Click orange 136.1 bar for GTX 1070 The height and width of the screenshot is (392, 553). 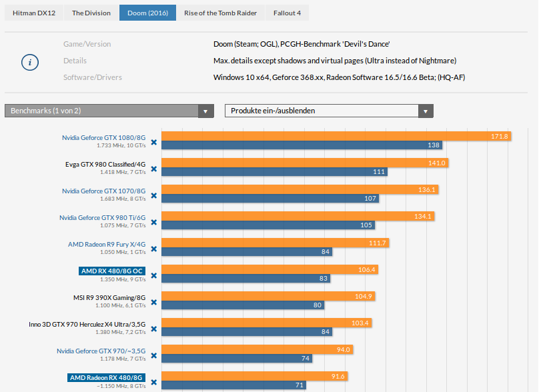pyautogui.click(x=300, y=189)
